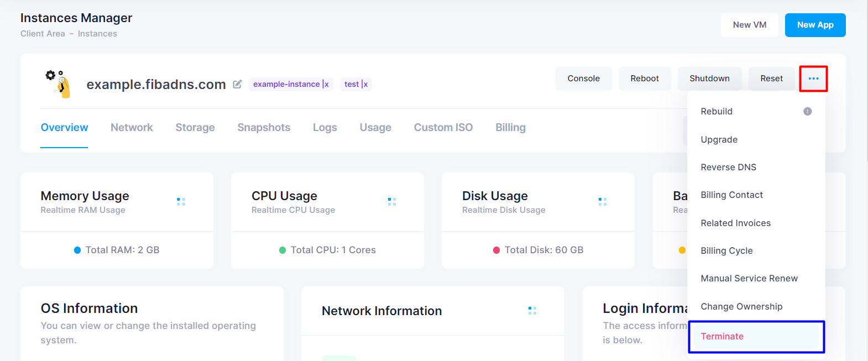Image resolution: width=868 pixels, height=361 pixels.
Task: Open Reverse DNS menu option
Action: [729, 167]
